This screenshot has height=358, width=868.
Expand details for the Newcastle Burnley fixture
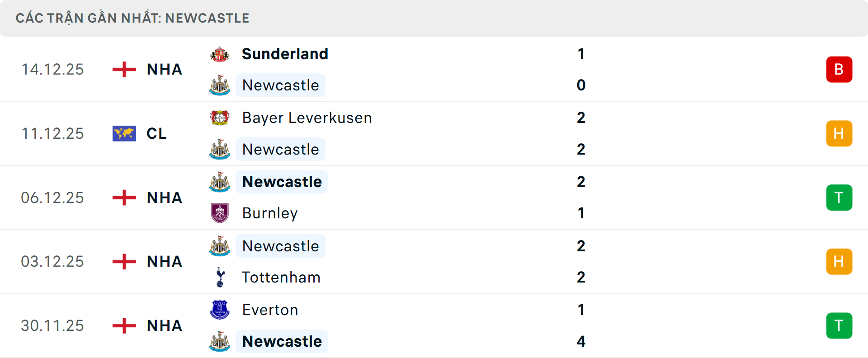click(434, 198)
